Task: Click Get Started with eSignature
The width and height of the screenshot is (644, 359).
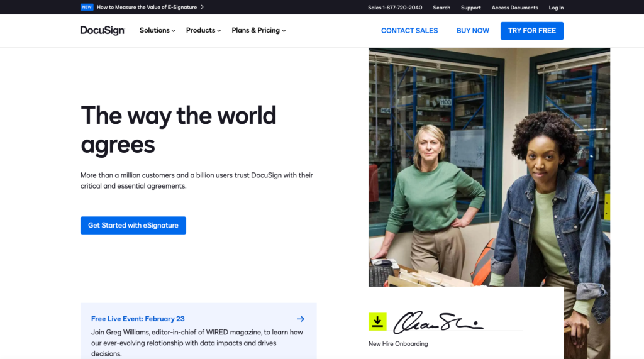Action: [x=133, y=225]
